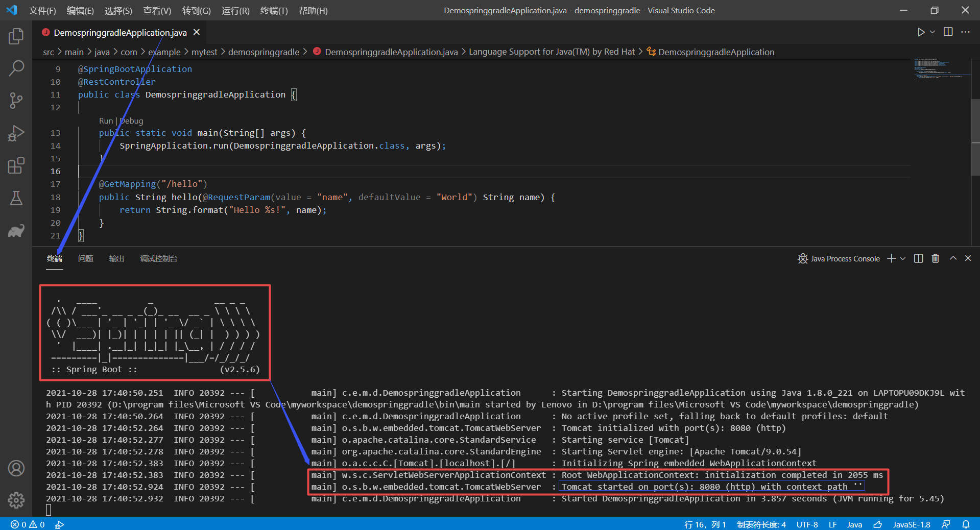980x530 pixels.
Task: Split the terminal panel
Action: (918, 258)
